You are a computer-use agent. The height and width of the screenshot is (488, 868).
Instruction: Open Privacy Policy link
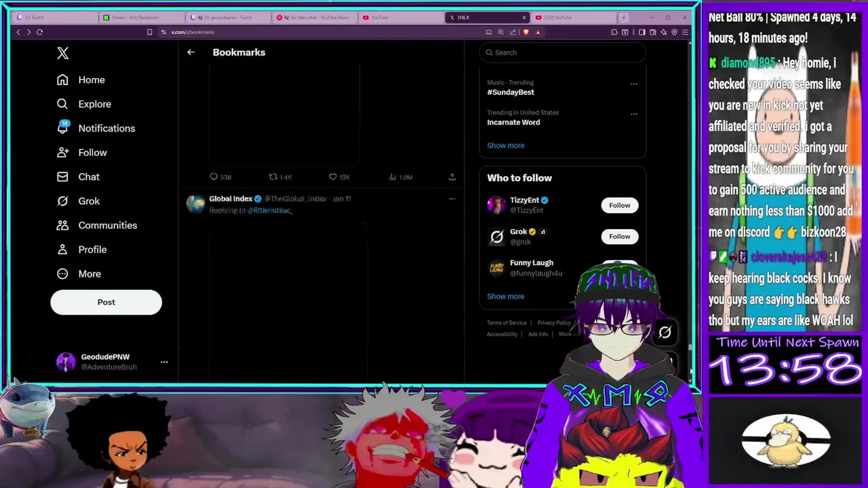click(554, 323)
